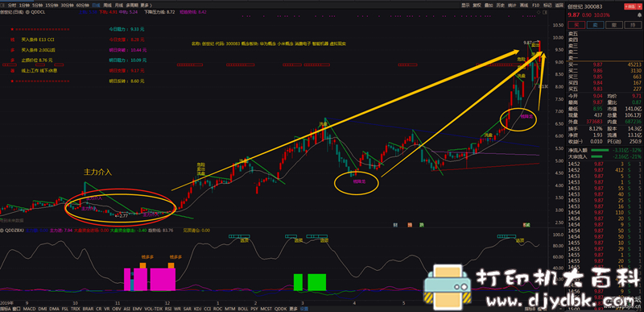Select the ASI indicator
This screenshot has height=312, width=644.
(x=127, y=308)
